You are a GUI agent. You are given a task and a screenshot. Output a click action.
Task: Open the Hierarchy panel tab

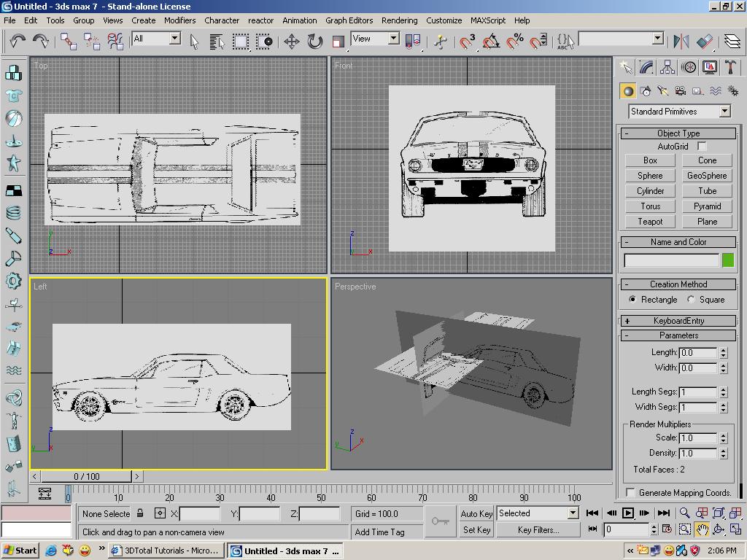(667, 67)
